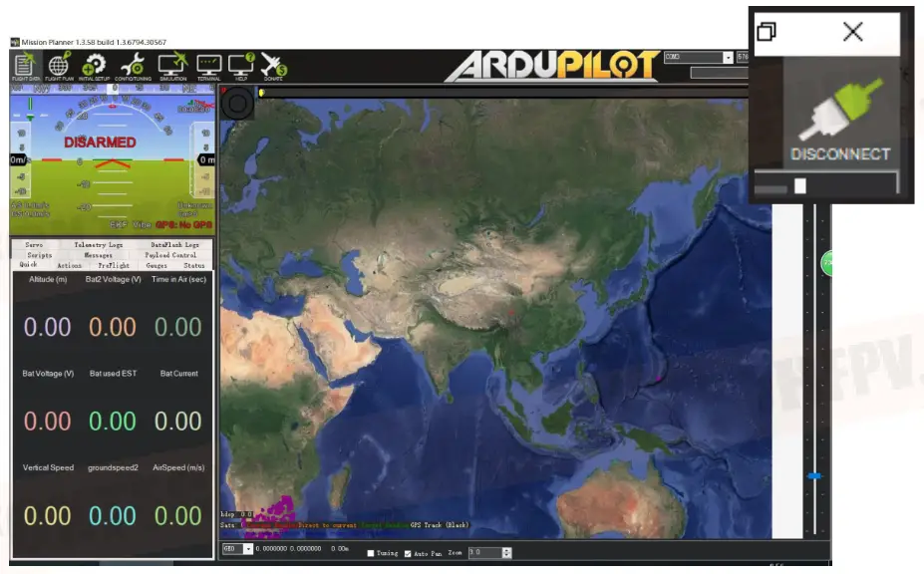Screen dimensions: 924x574
Task: Click the blue map zoom slider handle
Action: (814, 475)
